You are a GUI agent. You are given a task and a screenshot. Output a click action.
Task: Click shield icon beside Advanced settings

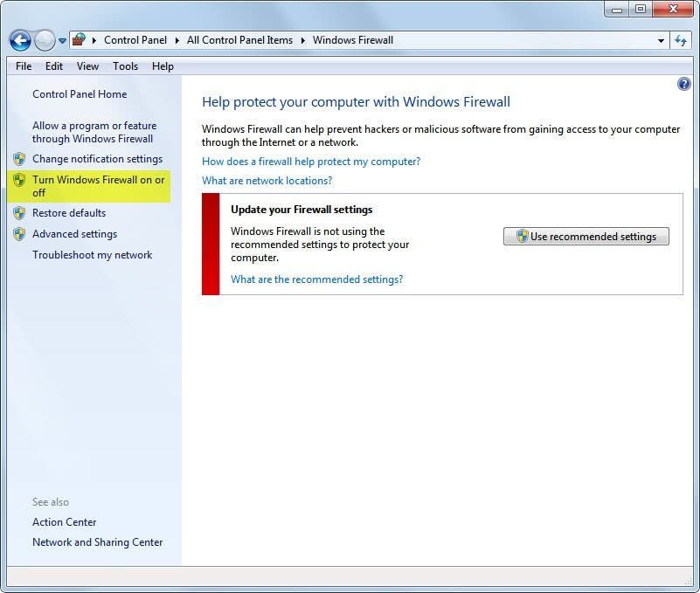(19, 234)
